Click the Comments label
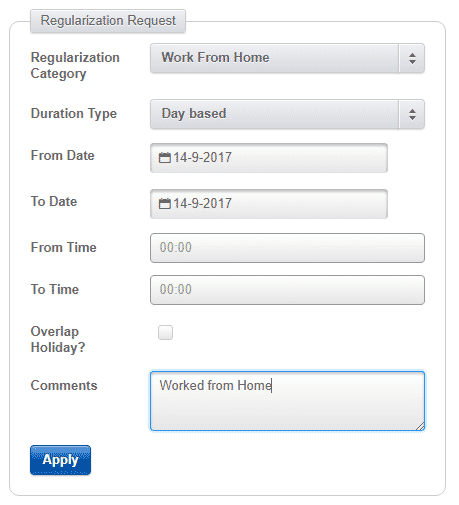 (64, 385)
